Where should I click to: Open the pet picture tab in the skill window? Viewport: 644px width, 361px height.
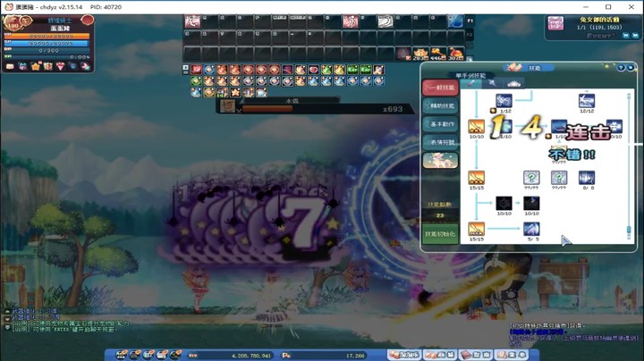(x=440, y=161)
